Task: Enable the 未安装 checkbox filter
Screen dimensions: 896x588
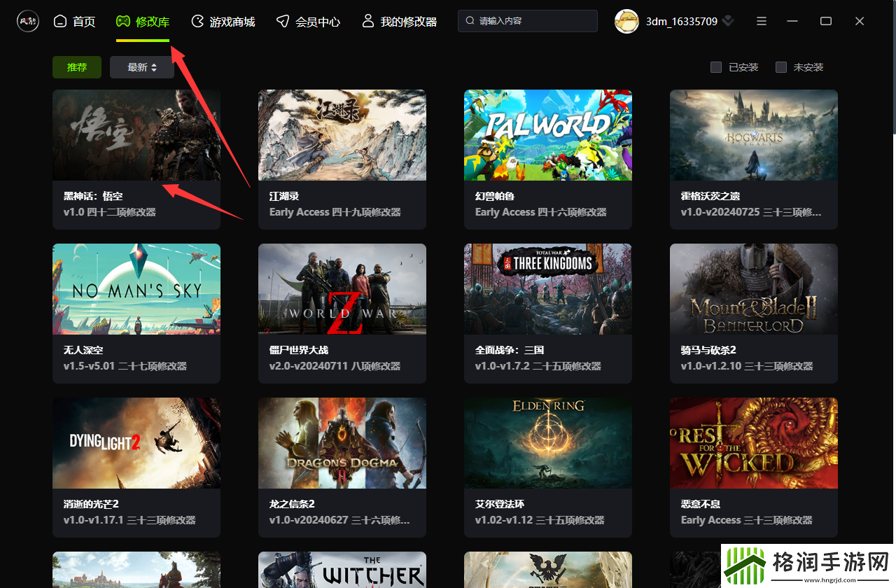Action: [x=781, y=67]
